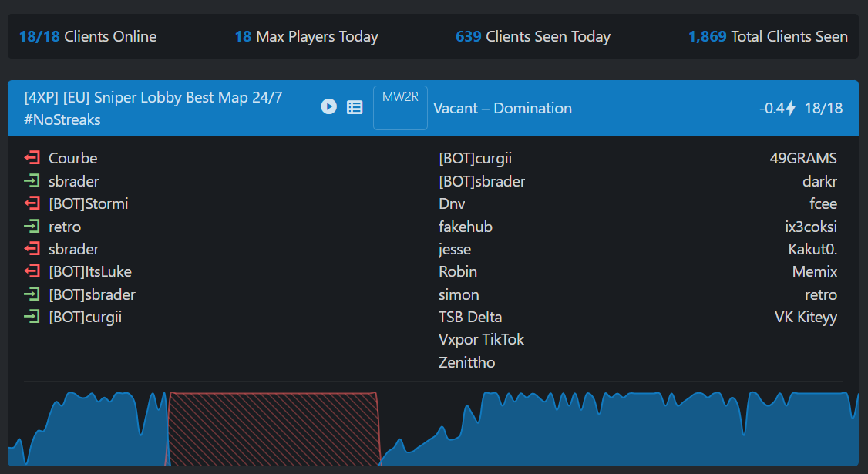868x474 pixels.
Task: Open player 49GRAMS
Action: [803, 158]
